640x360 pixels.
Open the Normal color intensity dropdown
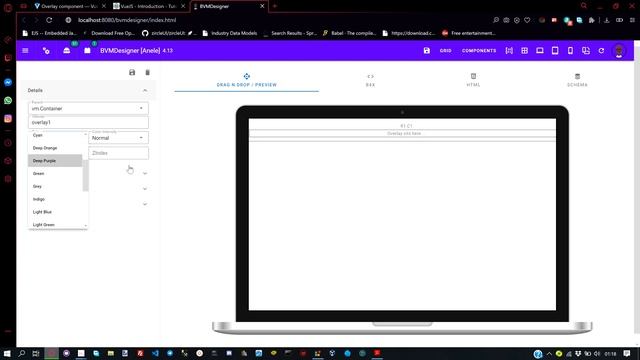[118, 138]
